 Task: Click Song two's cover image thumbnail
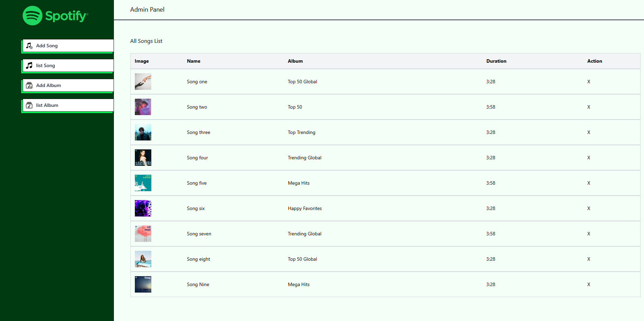[x=143, y=107]
